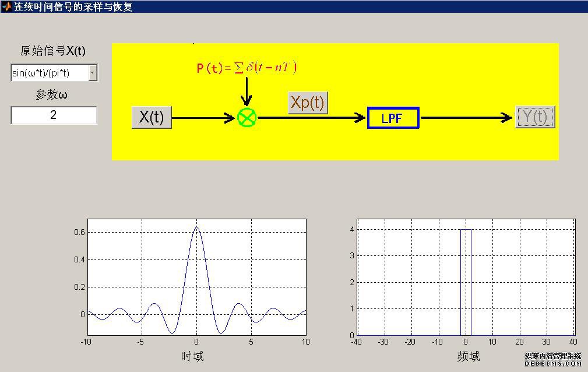Click the -40 tick label on frequency plot
Viewport: 588px width, 372px height.
click(356, 342)
